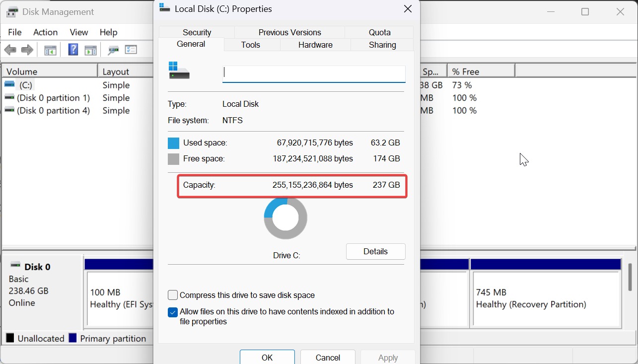Switch to the Security tab
The image size is (638, 364).
pyautogui.click(x=197, y=32)
